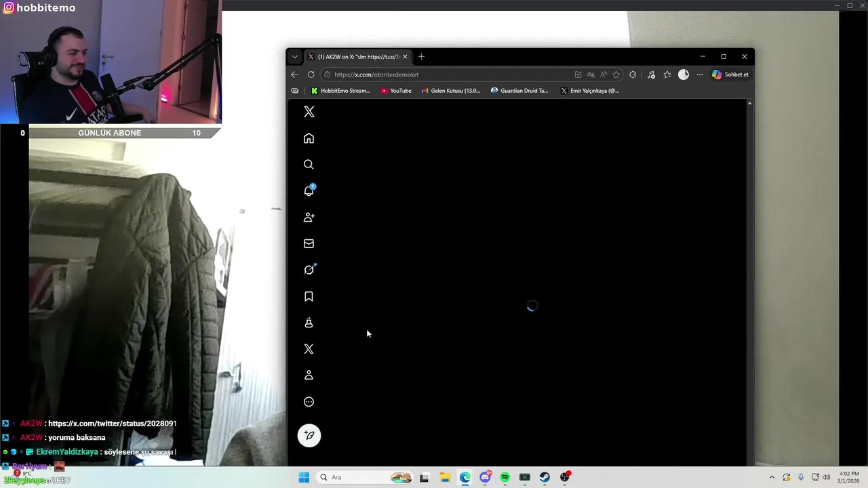Open the Profile person icon
This screenshot has width=868, height=488.
[309, 375]
